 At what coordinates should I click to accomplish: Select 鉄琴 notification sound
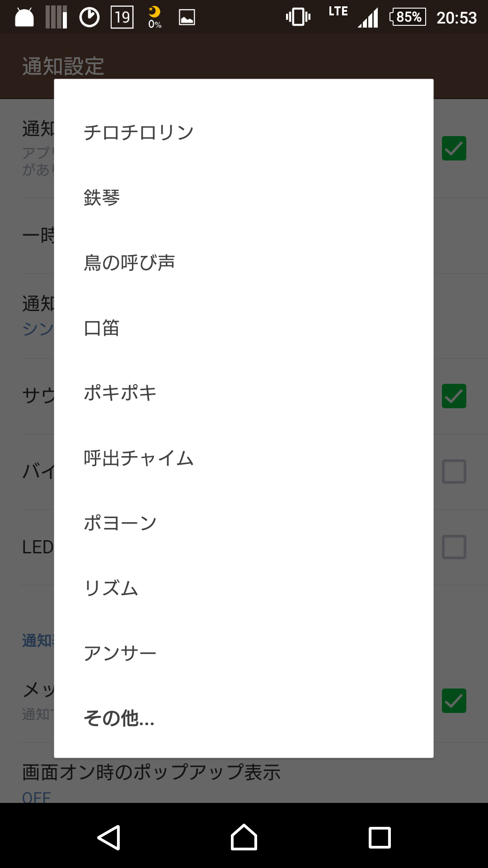point(244,198)
